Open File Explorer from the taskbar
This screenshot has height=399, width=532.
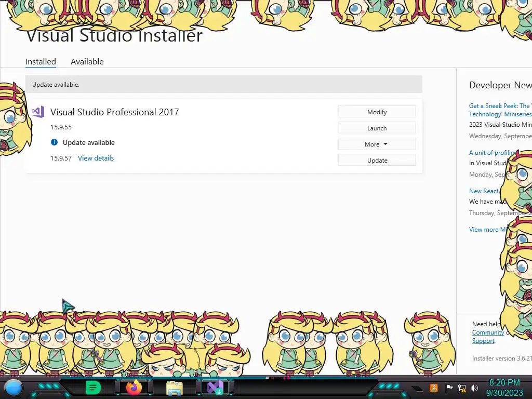point(175,388)
